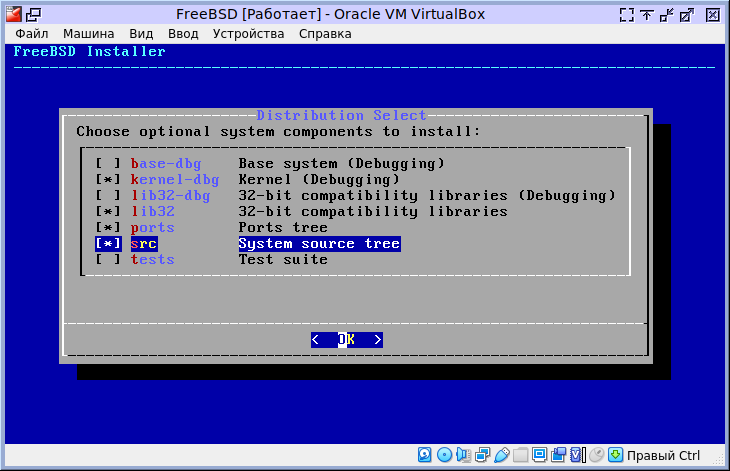Select '32-bit compatibility libraries (Debugging)' text
The width and height of the screenshot is (730, 471).
pos(427,195)
